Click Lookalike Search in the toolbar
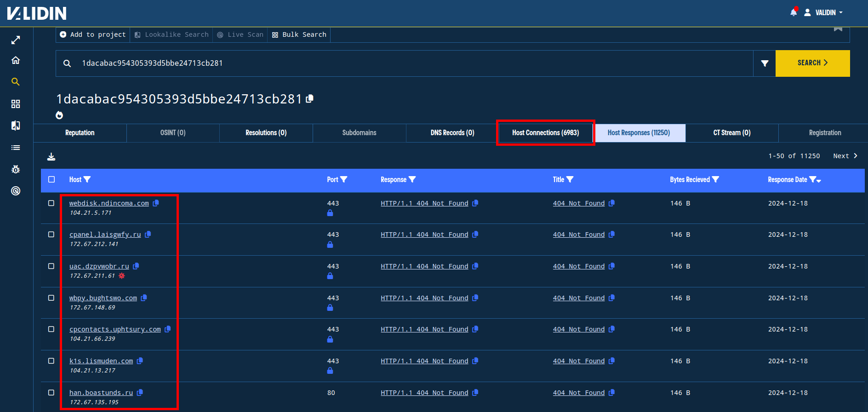The image size is (868, 412). click(171, 34)
